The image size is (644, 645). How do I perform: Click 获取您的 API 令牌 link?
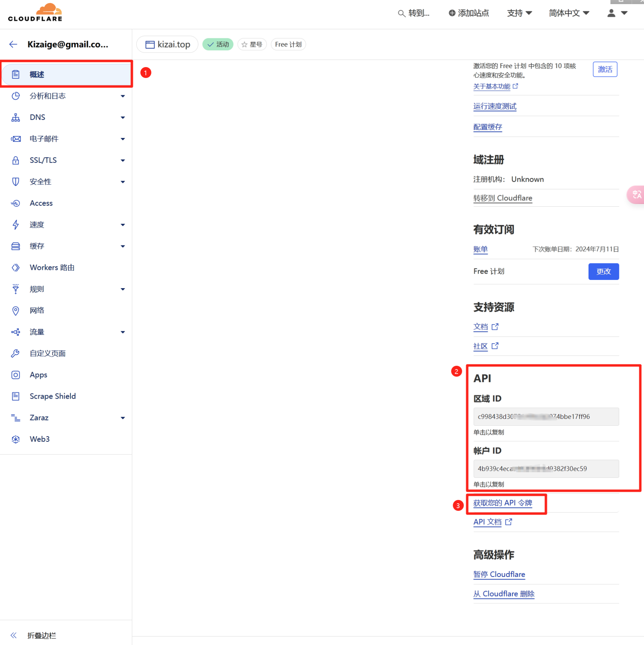tap(503, 503)
